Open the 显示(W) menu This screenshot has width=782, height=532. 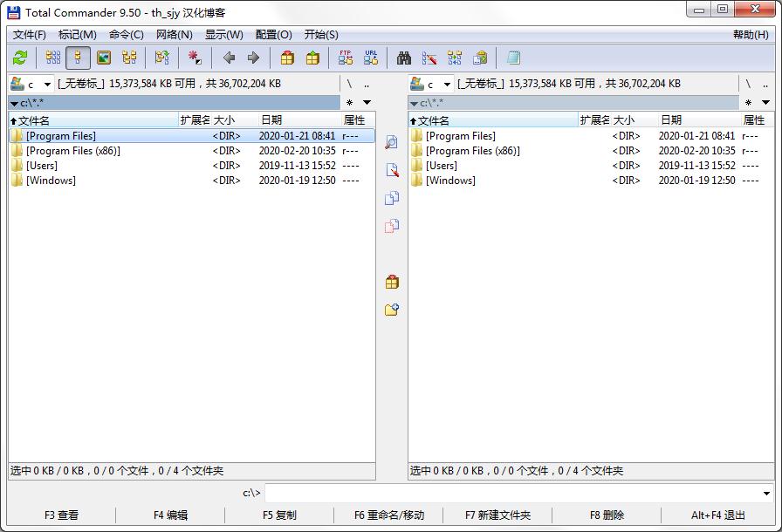[x=224, y=34]
